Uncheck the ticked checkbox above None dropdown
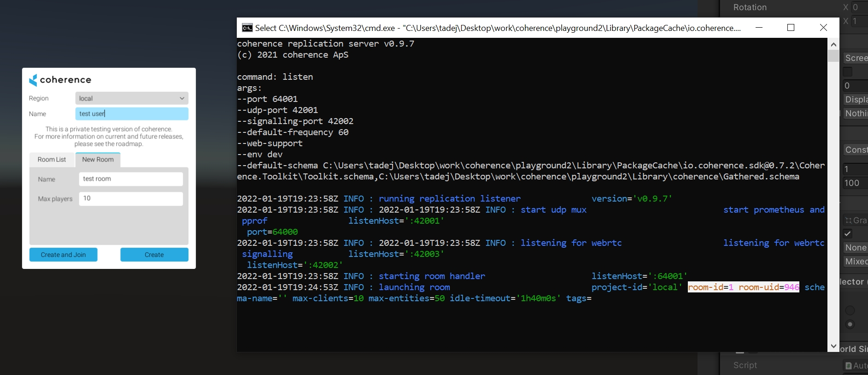Image resolution: width=868 pixels, height=375 pixels. 848,233
